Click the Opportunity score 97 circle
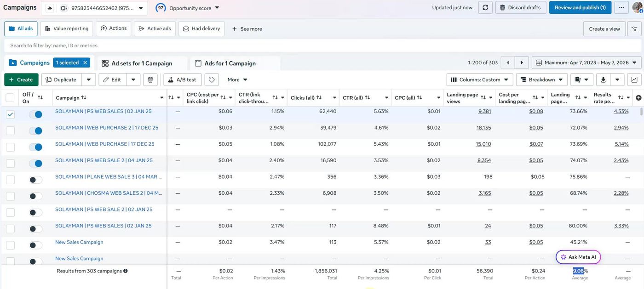 pos(161,8)
